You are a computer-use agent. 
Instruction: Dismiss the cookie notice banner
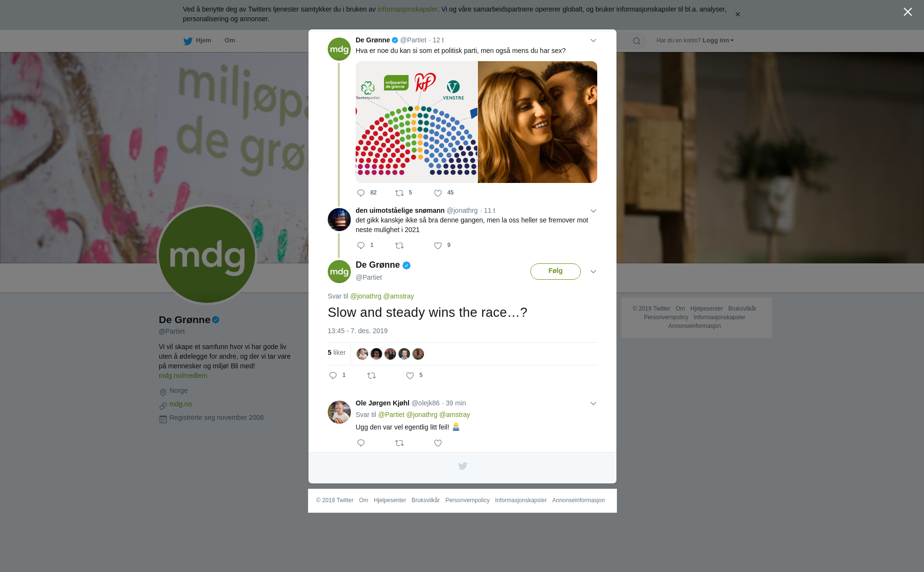coord(737,14)
